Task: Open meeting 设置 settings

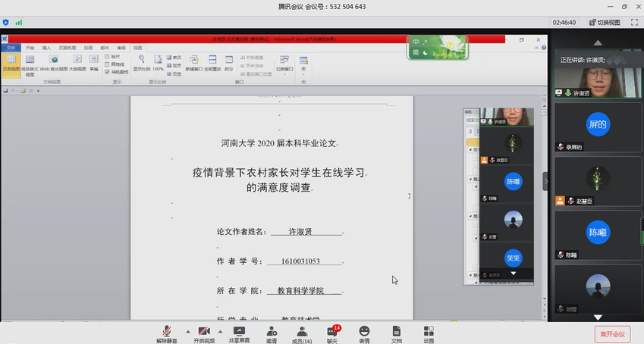Action: [429, 335]
